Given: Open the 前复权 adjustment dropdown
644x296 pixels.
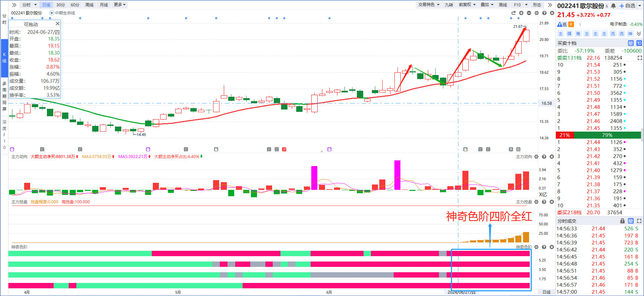Looking at the screenshot, I should 467,5.
